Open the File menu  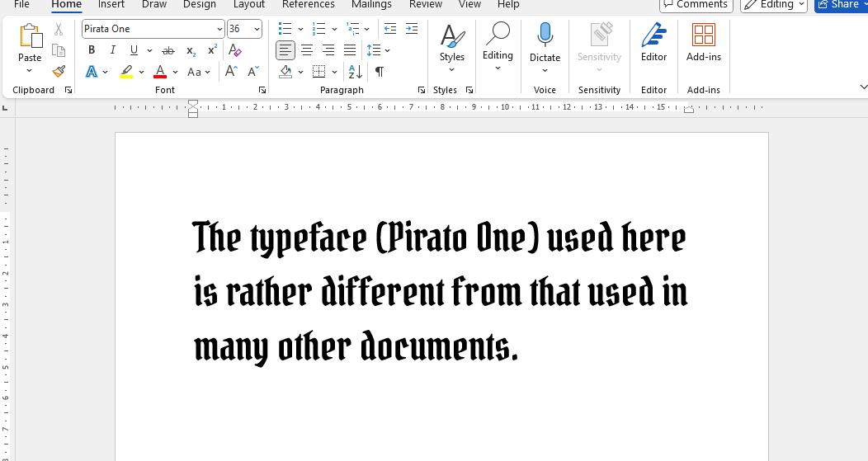coord(21,4)
